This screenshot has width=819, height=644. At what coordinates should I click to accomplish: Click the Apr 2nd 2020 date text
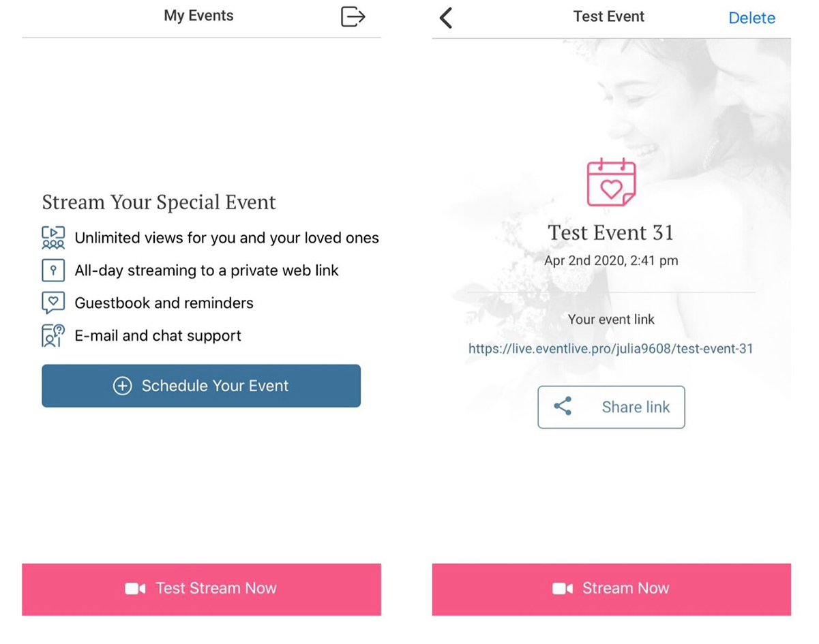point(611,261)
